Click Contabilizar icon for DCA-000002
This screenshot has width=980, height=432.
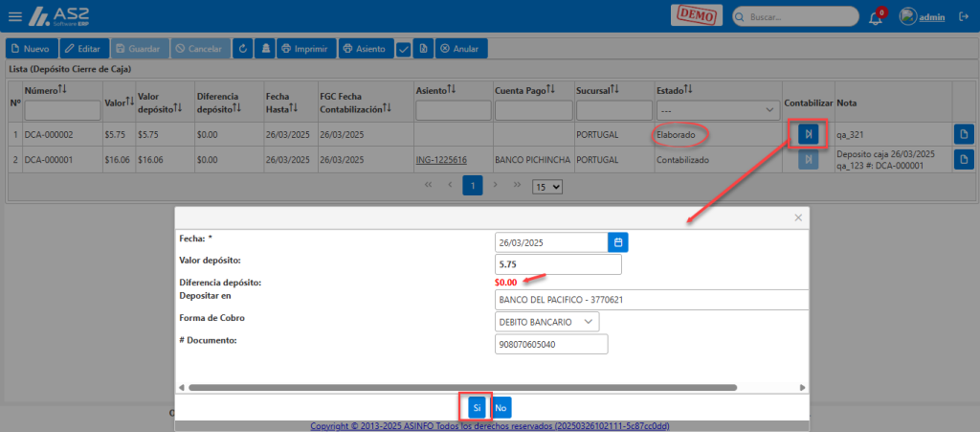click(808, 134)
